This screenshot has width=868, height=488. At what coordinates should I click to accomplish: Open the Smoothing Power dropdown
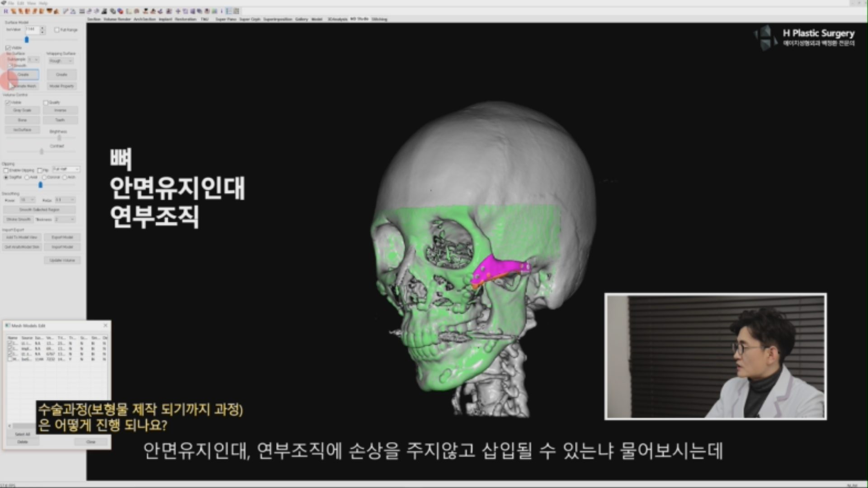27,200
